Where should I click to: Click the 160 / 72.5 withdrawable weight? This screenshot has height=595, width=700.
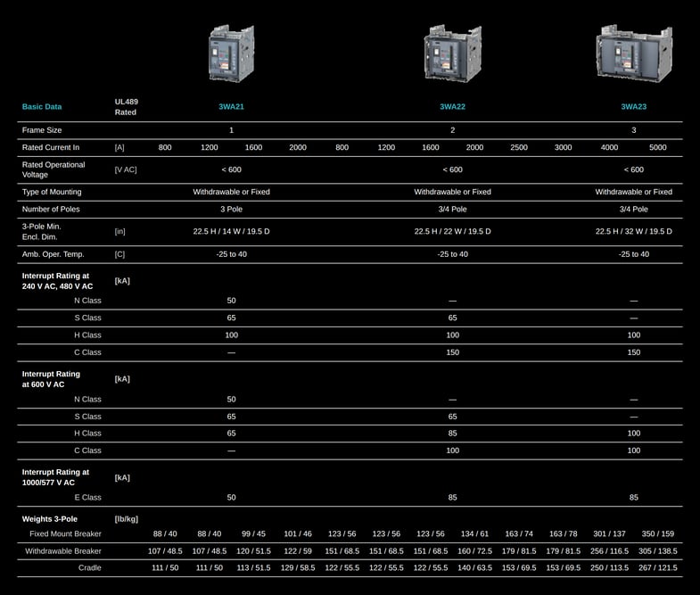[x=474, y=551]
